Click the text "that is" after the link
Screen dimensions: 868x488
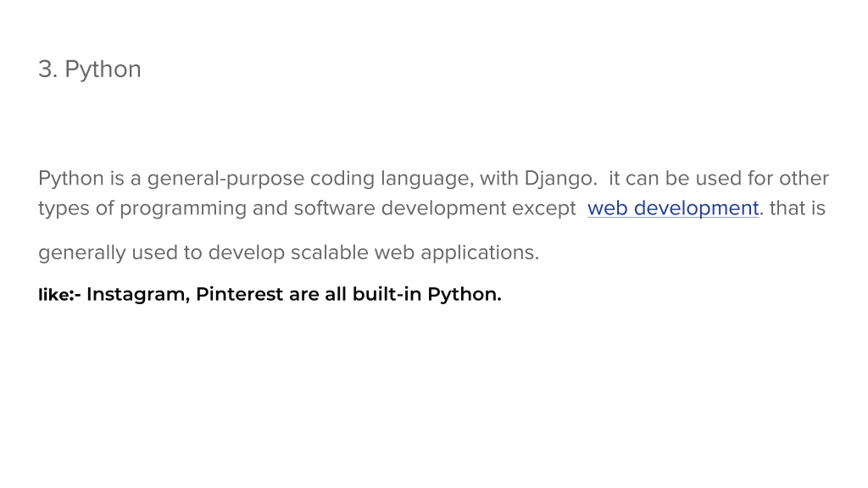(x=797, y=208)
